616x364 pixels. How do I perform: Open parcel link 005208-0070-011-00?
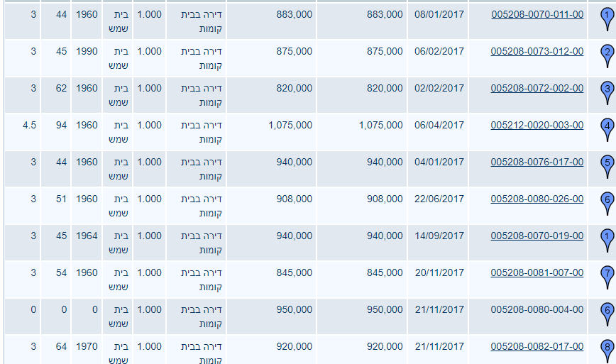pos(537,14)
